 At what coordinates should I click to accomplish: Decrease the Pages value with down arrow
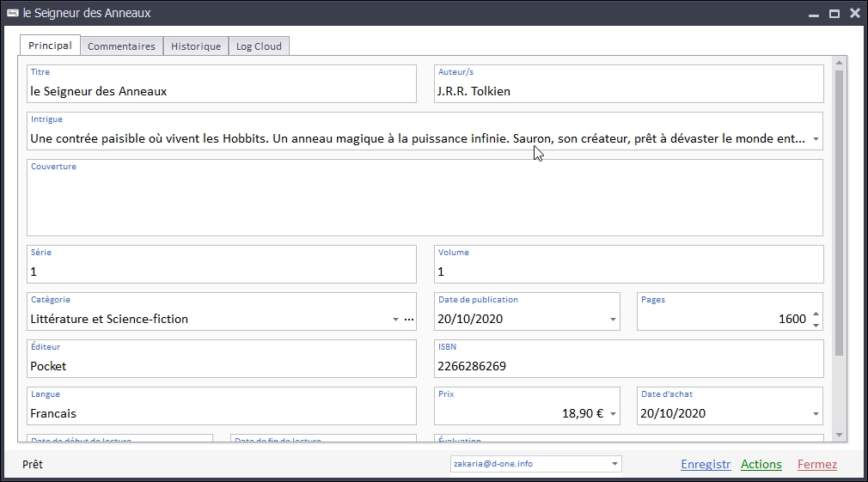coord(816,325)
